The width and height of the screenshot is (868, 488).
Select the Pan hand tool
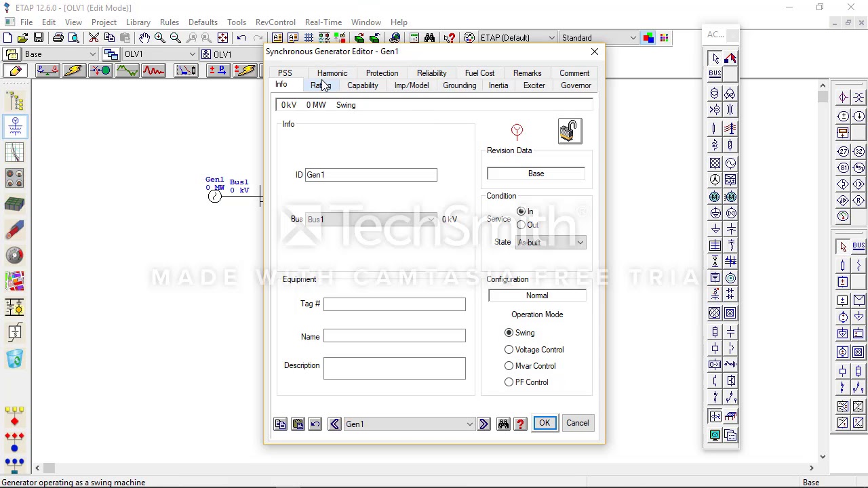[x=144, y=38]
